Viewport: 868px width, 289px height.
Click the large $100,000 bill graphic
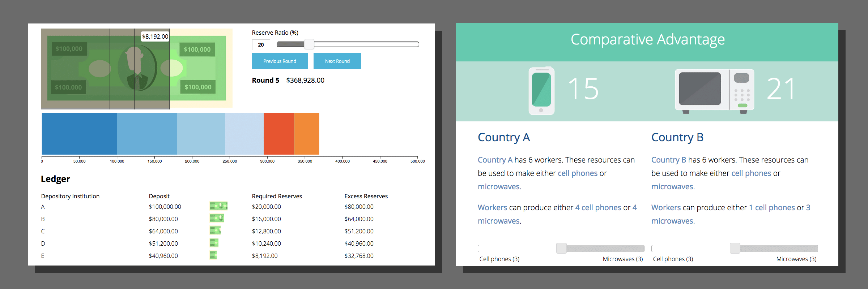(x=137, y=68)
